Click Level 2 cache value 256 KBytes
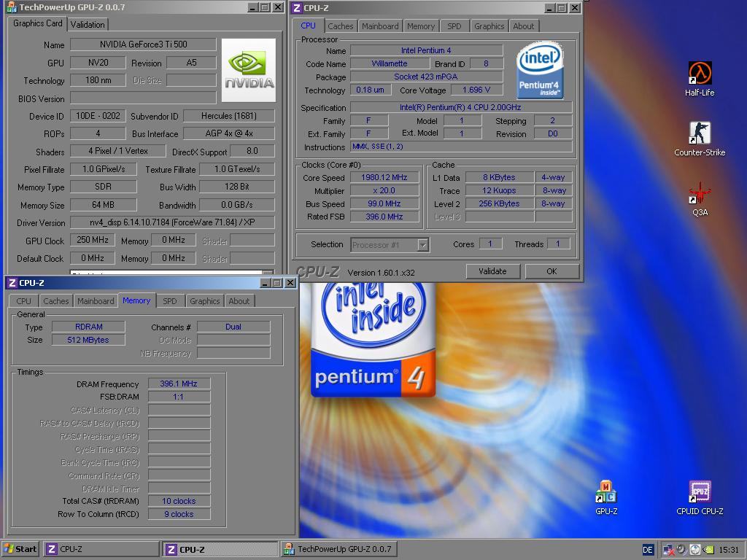Screen dimensions: 747x560 click(x=499, y=203)
